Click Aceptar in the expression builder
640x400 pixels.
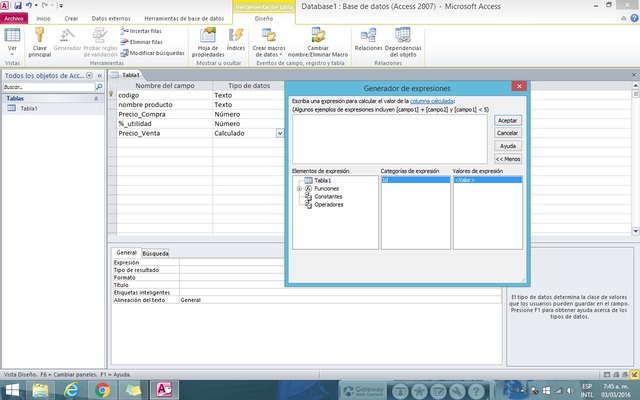(x=508, y=120)
